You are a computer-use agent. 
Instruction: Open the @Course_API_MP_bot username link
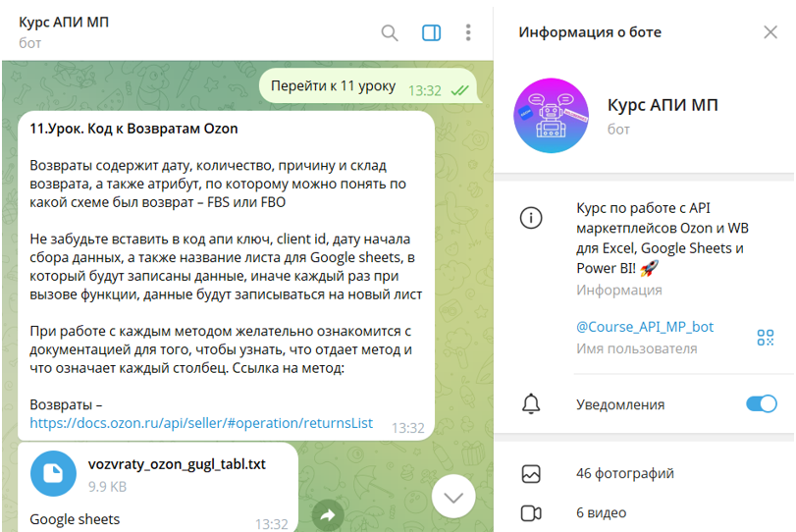point(645,327)
